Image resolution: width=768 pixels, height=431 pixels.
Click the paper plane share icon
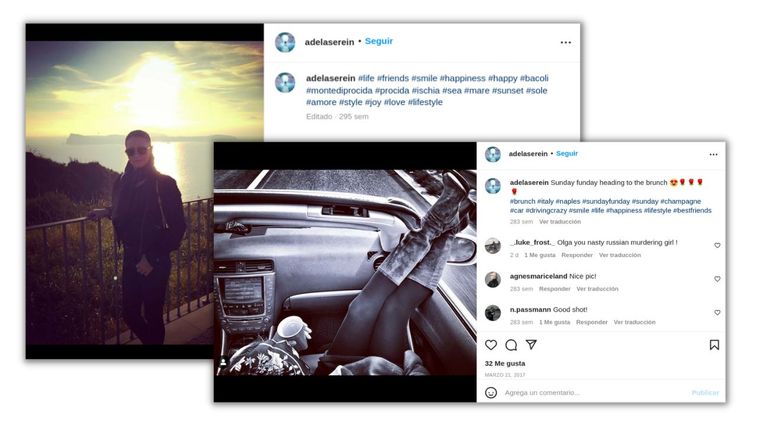[x=531, y=344]
